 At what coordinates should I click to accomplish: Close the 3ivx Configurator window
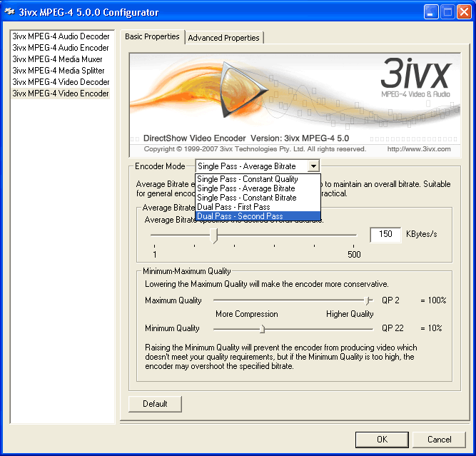pos(464,12)
